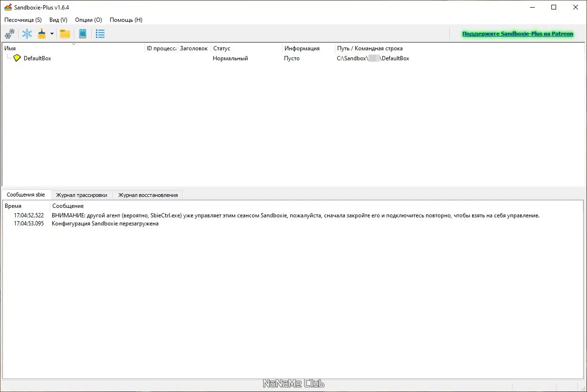Image resolution: width=587 pixels, height=392 pixels.
Task: Click the blue notepad toolbar icon
Action: [83, 34]
